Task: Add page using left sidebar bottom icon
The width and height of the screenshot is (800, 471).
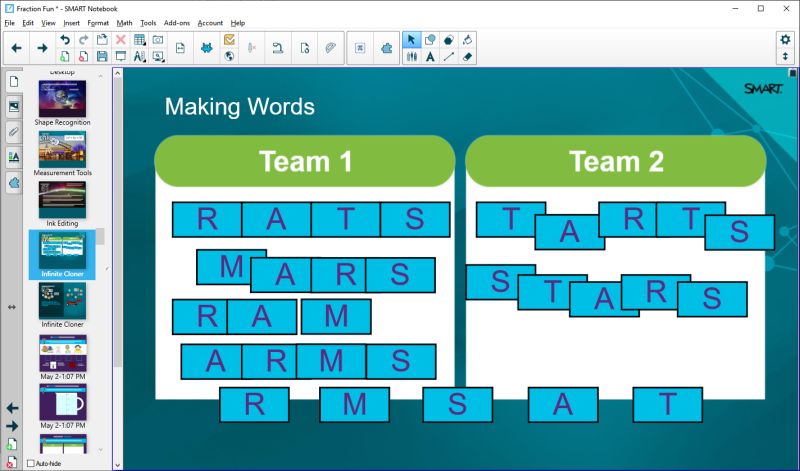Action: [12, 444]
